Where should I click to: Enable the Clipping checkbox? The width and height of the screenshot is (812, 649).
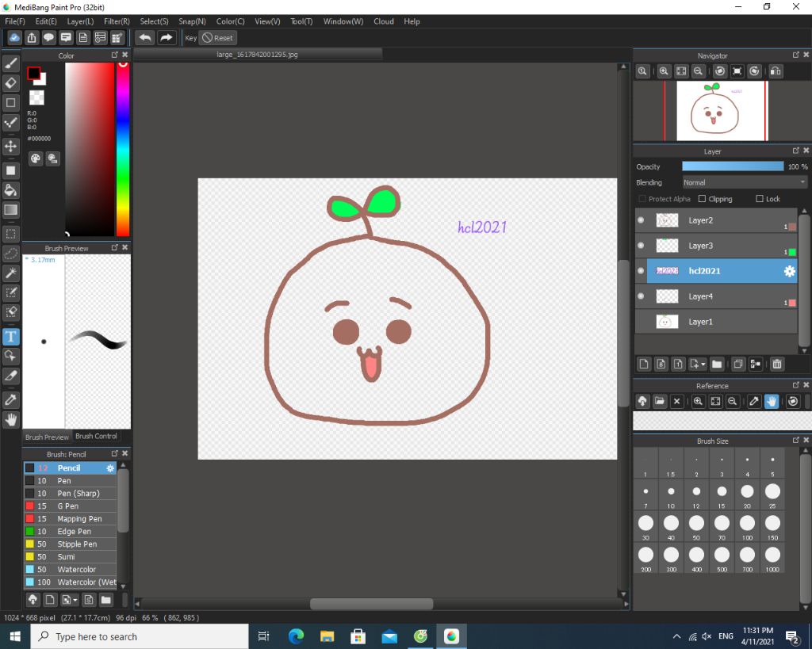(x=703, y=199)
